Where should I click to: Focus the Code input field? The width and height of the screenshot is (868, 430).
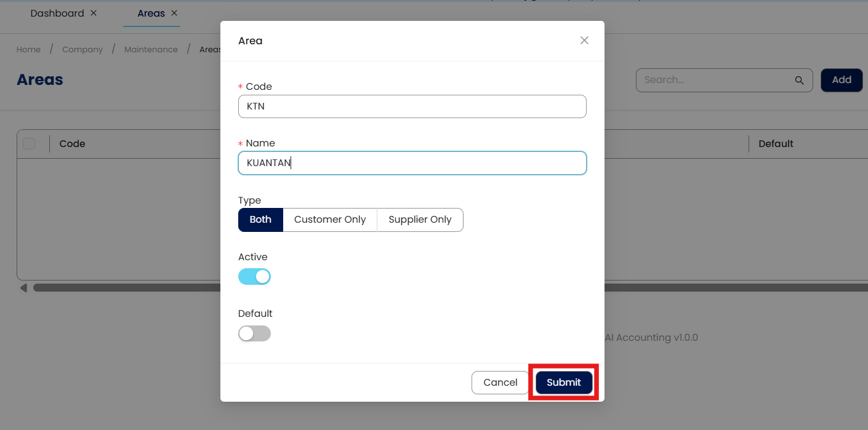pos(412,106)
